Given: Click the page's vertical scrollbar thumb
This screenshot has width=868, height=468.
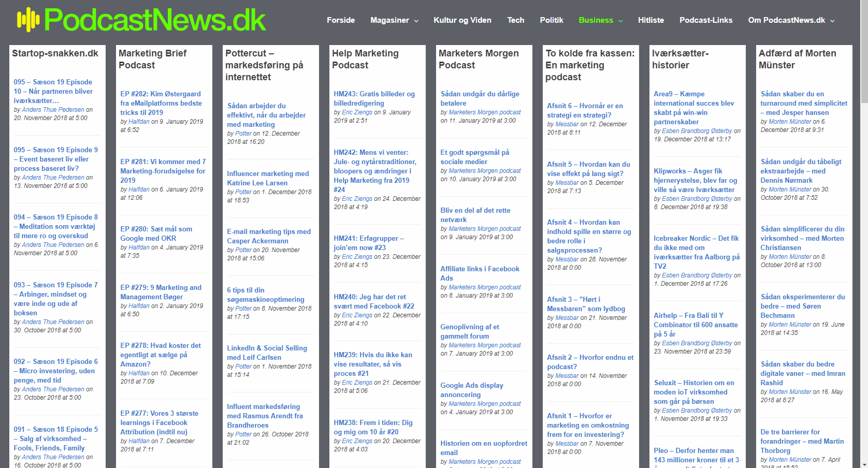Looking at the screenshot, I should 864,54.
